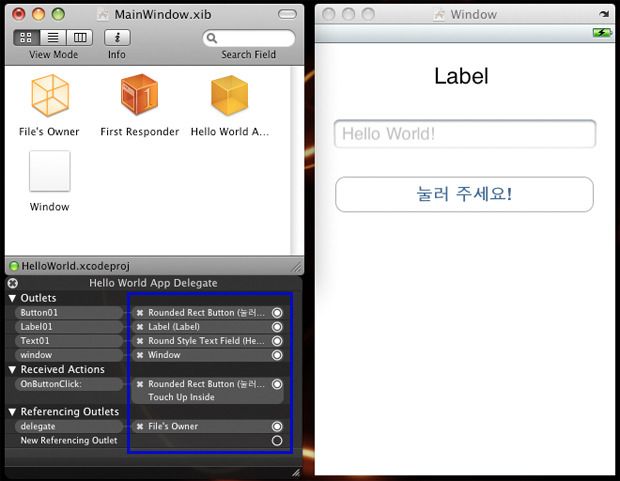Screen dimensions: 620x481
Task: Click the OnButtonClick connection circle
Action: 277,384
